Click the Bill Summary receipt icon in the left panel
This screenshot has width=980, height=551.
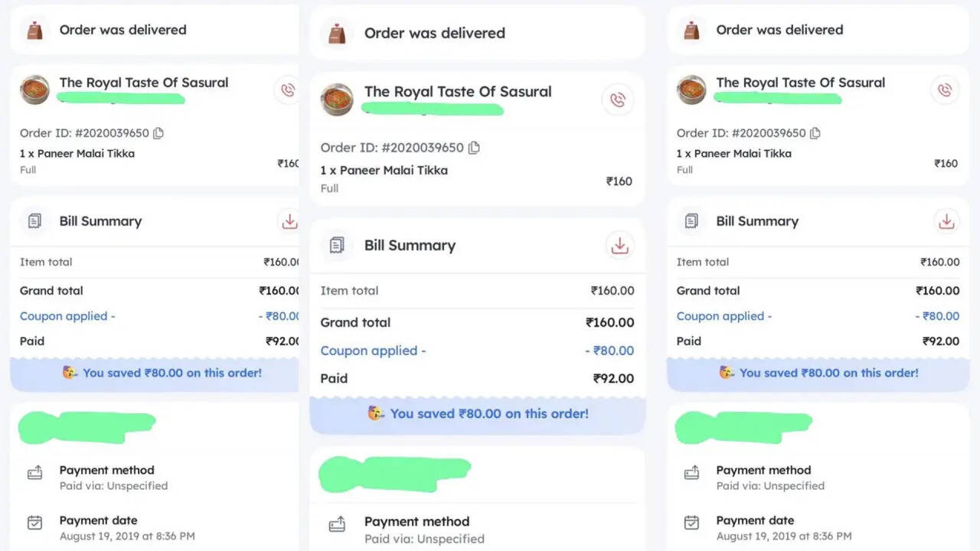point(34,221)
